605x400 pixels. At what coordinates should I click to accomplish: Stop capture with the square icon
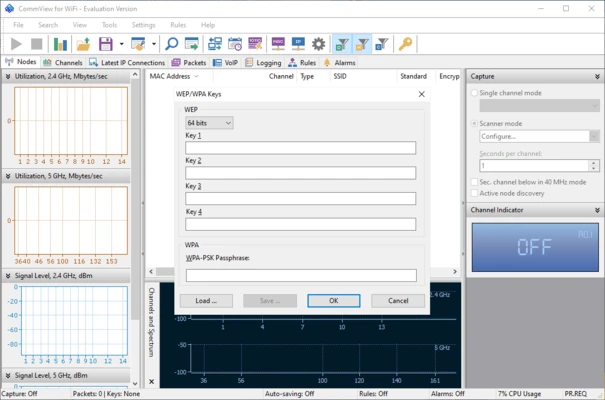(x=37, y=44)
